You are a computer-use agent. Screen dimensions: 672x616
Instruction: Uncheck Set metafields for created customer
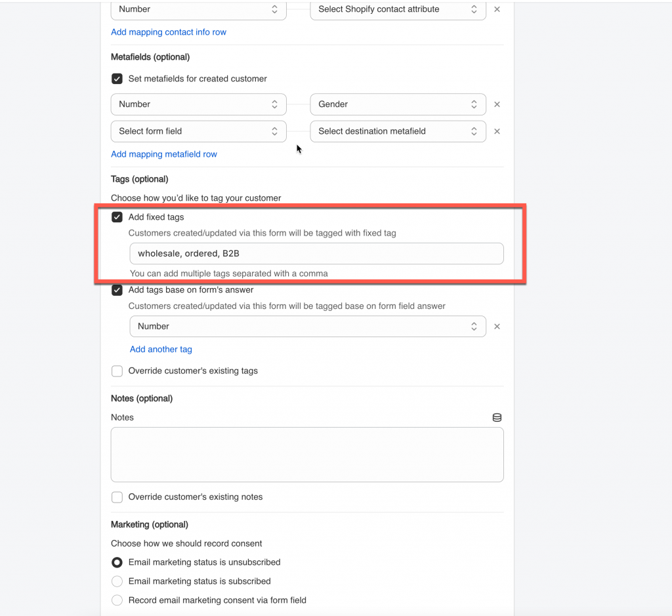(117, 79)
